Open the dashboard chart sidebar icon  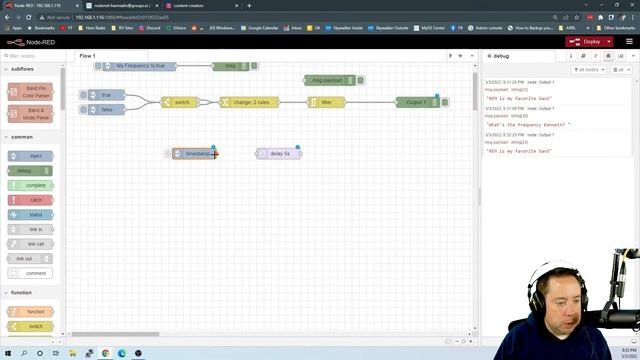(620, 56)
